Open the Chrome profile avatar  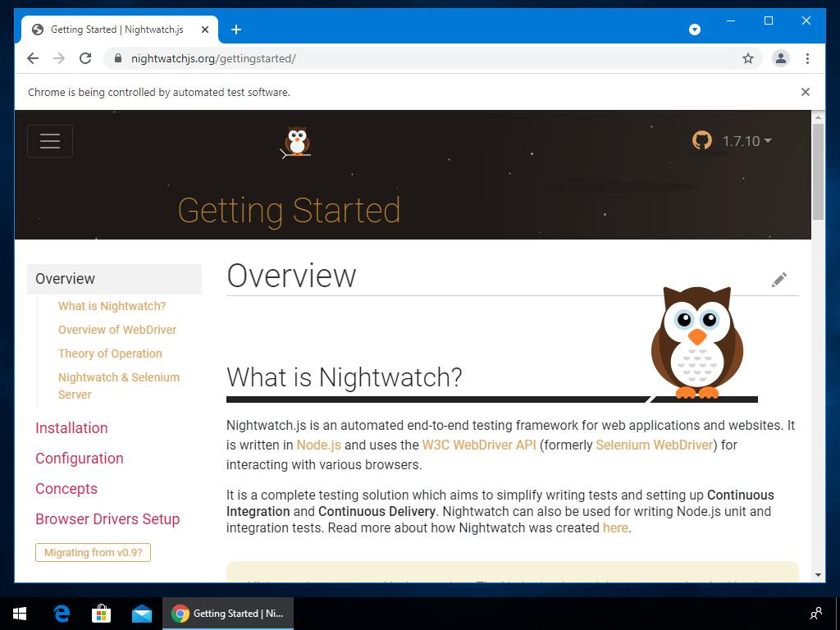(781, 58)
